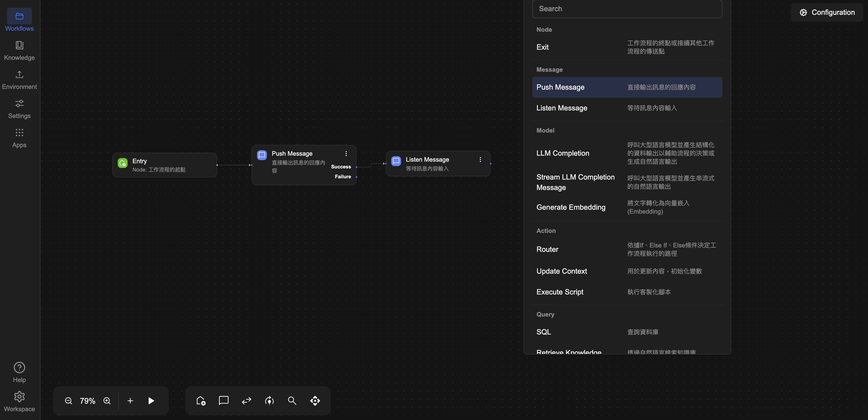Open Knowledge in the left sidebar

[19, 51]
